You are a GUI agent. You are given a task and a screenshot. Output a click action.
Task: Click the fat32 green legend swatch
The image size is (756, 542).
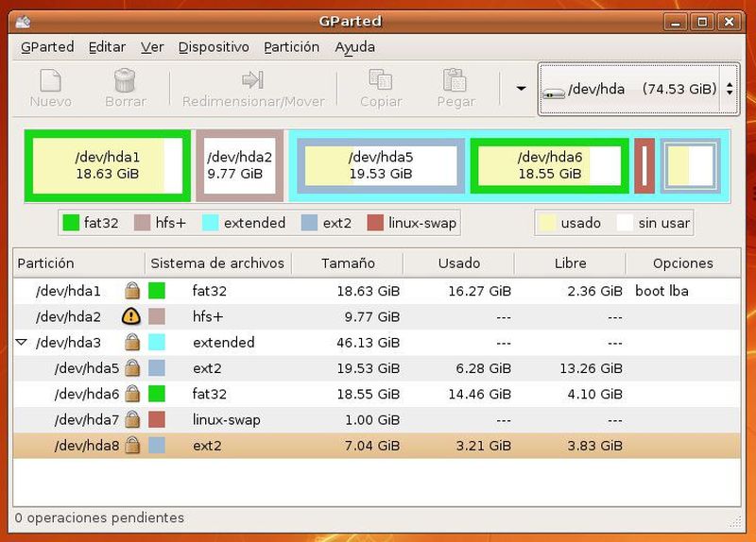70,224
